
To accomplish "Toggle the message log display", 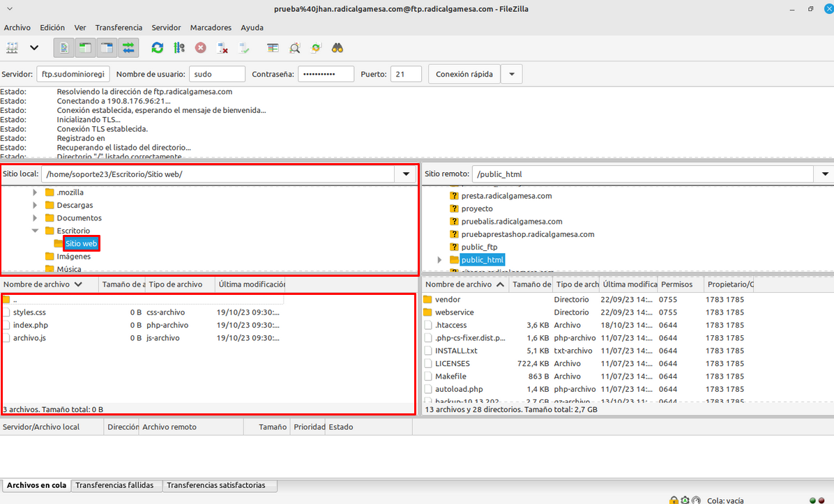I will coord(64,48).
